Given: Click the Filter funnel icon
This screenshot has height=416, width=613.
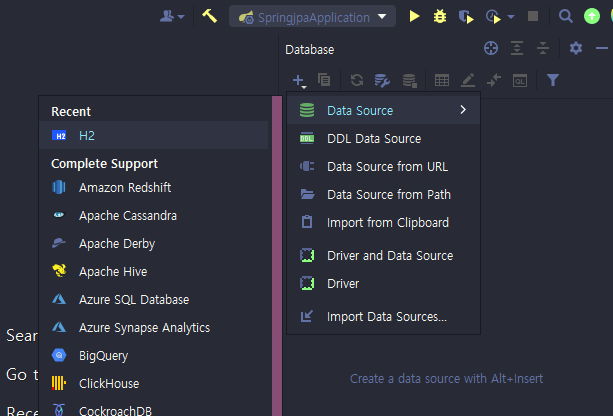Looking at the screenshot, I should [x=553, y=80].
